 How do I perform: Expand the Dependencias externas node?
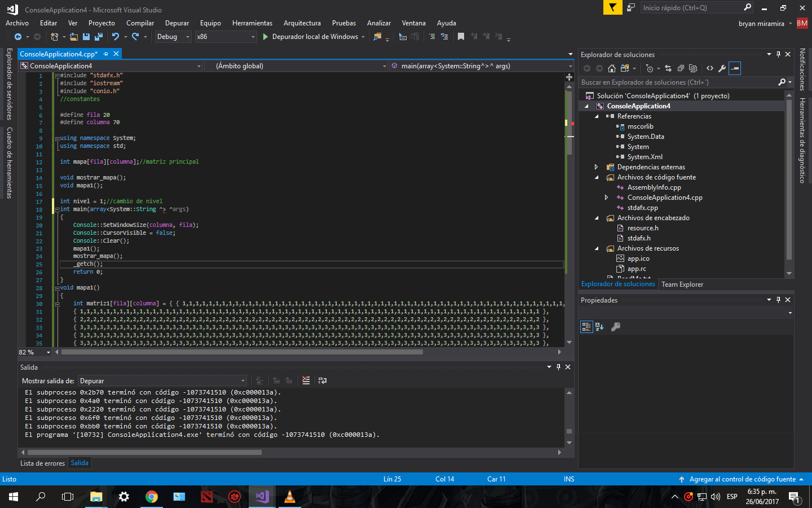pos(597,167)
